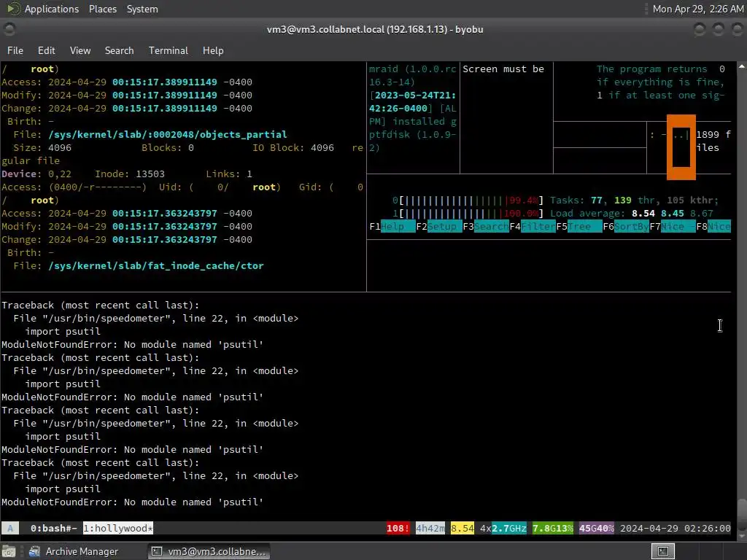Open Archive Manager from the taskbar
Image resolution: width=747 pixels, height=560 pixels.
pyautogui.click(x=74, y=551)
